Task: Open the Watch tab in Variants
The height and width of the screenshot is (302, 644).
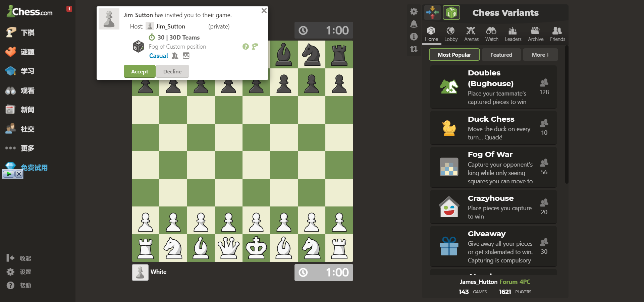Action: coord(492,34)
